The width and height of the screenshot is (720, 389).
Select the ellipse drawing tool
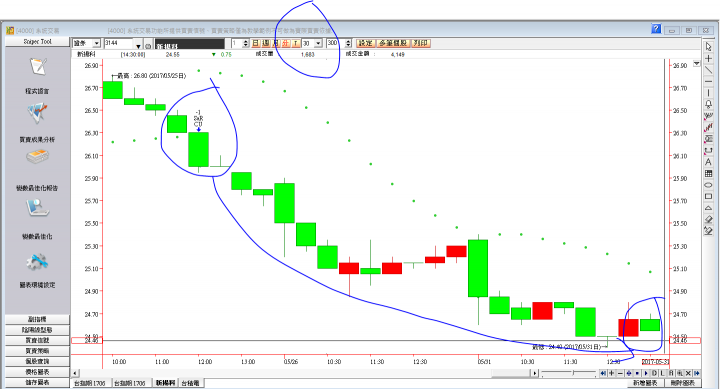pos(709,185)
